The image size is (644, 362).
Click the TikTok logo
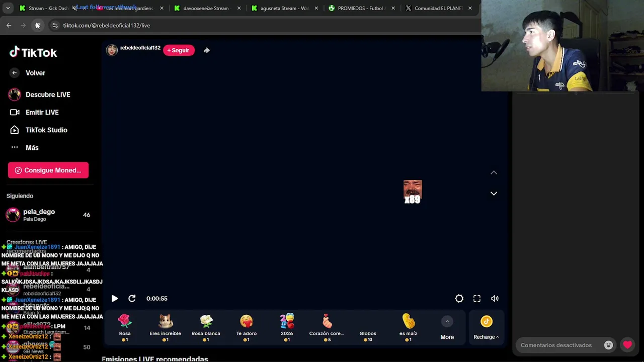click(33, 52)
